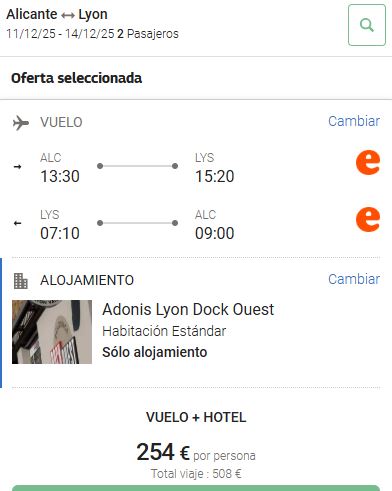Click the return flight left-arrow icon

click(x=18, y=223)
